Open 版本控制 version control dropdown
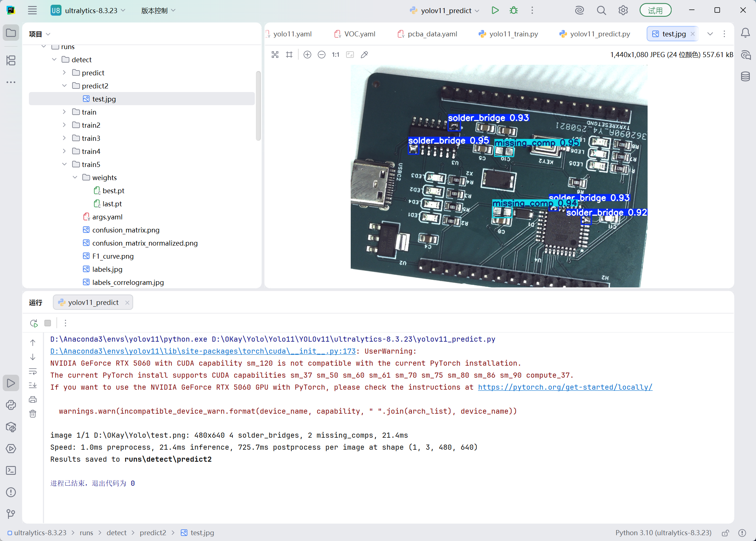 [158, 11]
